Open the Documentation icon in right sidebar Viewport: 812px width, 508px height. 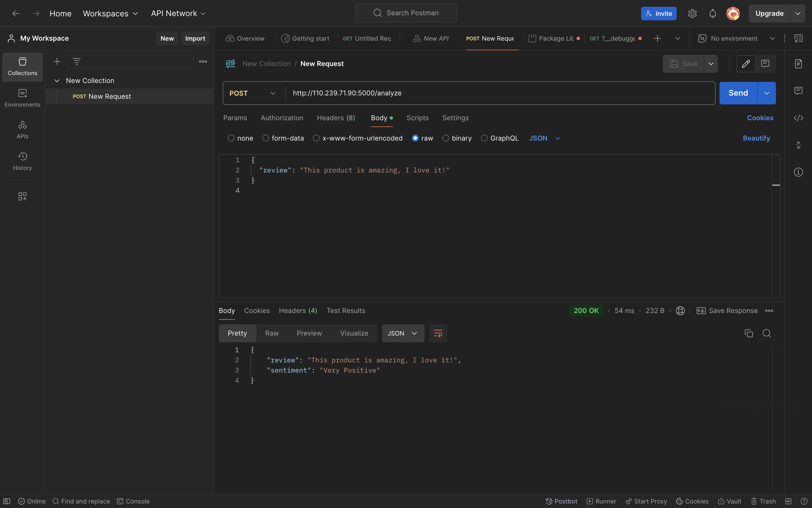point(798,63)
